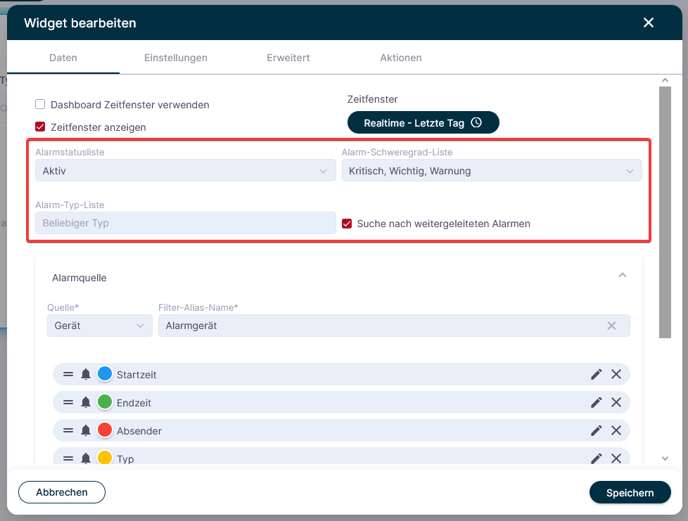Viewport: 688px width, 521px height.
Task: Uncheck Zeitfenster anzeigen
Action: tap(40, 127)
